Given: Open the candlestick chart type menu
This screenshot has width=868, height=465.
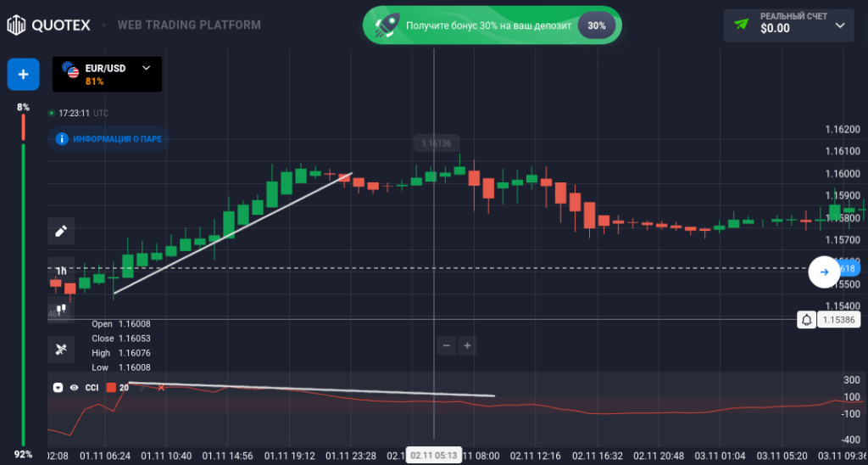Looking at the screenshot, I should (x=61, y=310).
